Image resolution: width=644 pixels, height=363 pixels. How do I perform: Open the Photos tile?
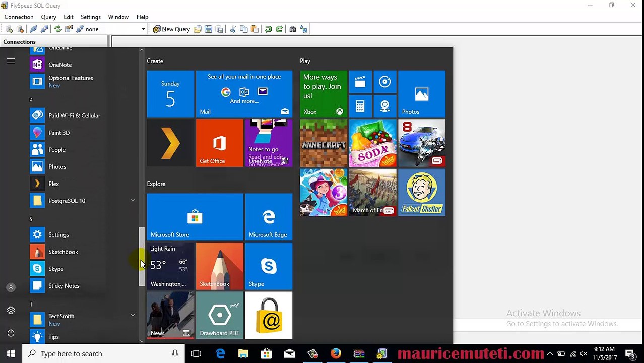click(x=422, y=94)
